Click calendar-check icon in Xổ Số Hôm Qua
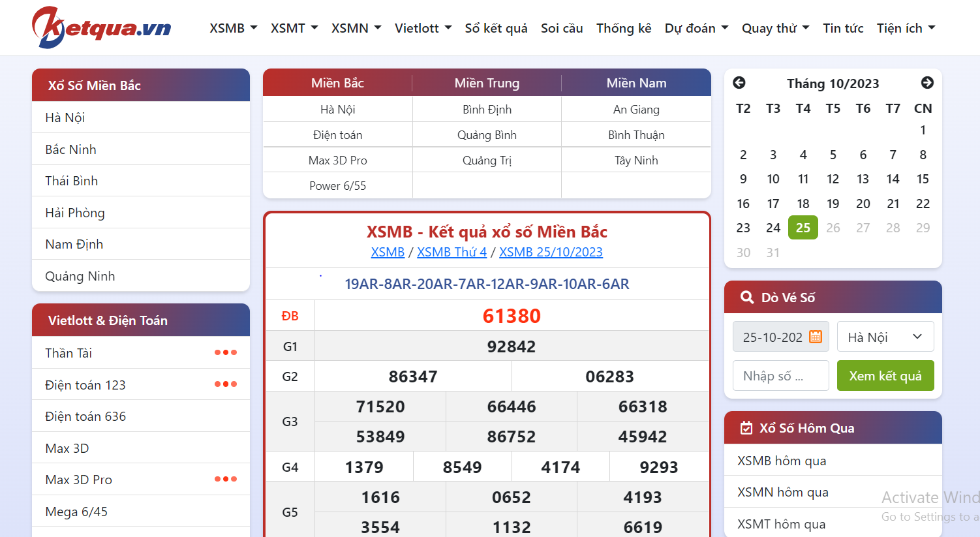This screenshot has width=980, height=537. pyautogui.click(x=746, y=428)
